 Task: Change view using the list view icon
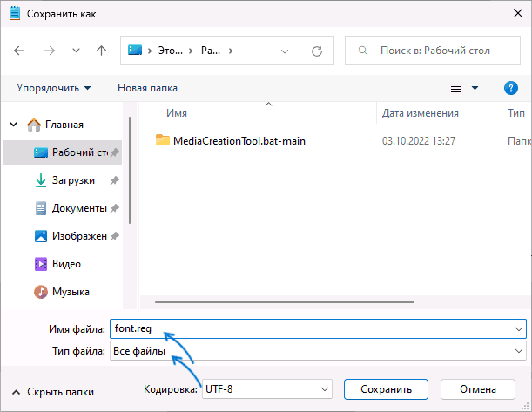(456, 88)
